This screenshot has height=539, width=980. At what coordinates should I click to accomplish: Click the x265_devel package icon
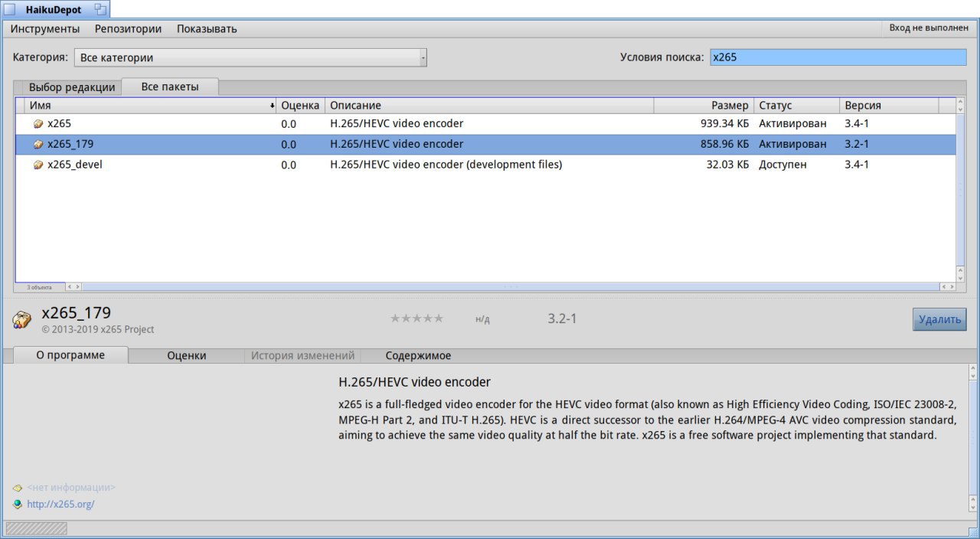click(38, 165)
